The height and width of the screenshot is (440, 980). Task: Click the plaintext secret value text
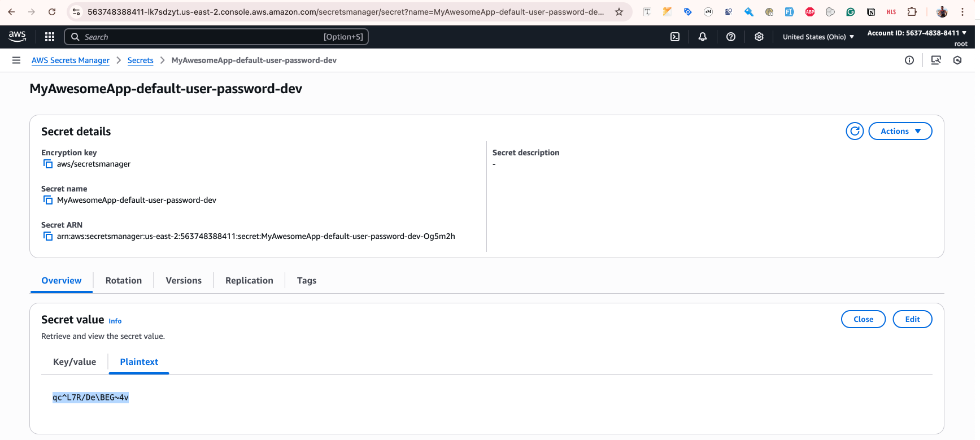[90, 398]
